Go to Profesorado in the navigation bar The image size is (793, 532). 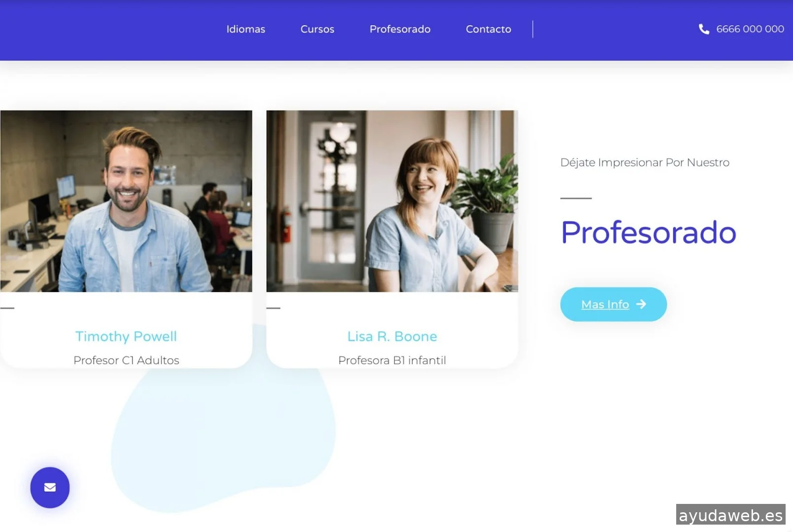click(x=400, y=29)
